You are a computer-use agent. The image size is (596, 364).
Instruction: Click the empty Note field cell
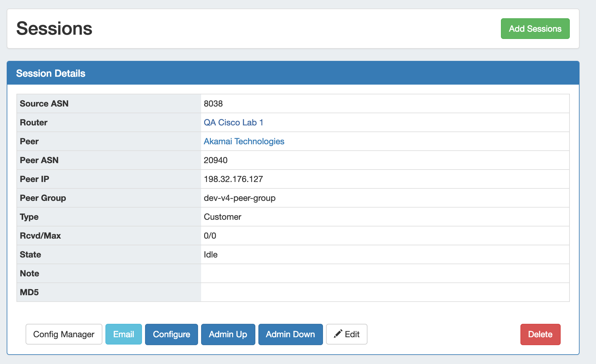pyautogui.click(x=385, y=273)
